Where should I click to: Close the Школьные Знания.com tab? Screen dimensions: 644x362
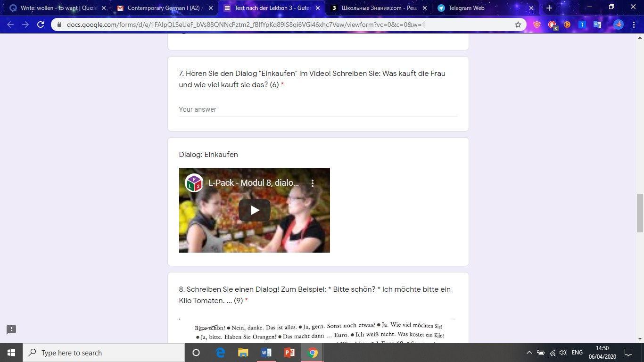click(424, 8)
